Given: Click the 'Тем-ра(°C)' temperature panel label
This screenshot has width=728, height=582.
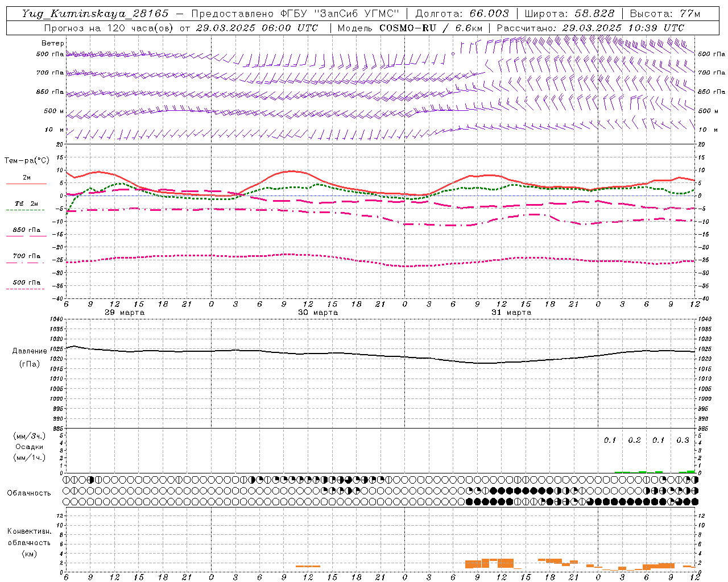Looking at the screenshot, I should (x=27, y=161).
